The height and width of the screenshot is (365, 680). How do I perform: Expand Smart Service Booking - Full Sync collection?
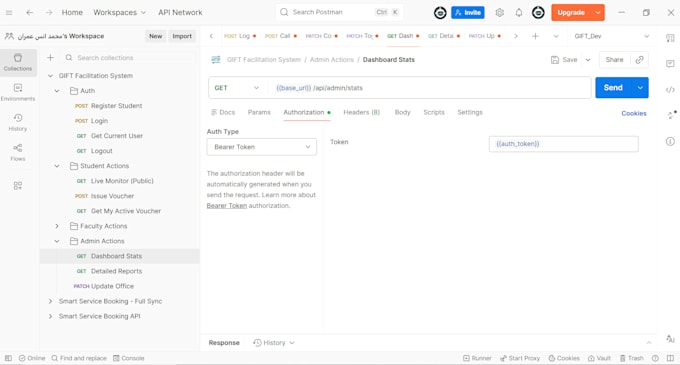50,301
